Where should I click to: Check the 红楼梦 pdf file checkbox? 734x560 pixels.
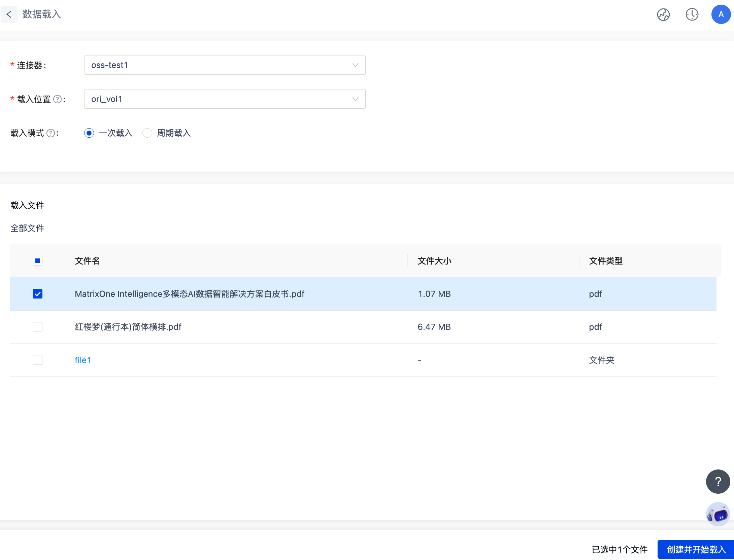point(37,327)
